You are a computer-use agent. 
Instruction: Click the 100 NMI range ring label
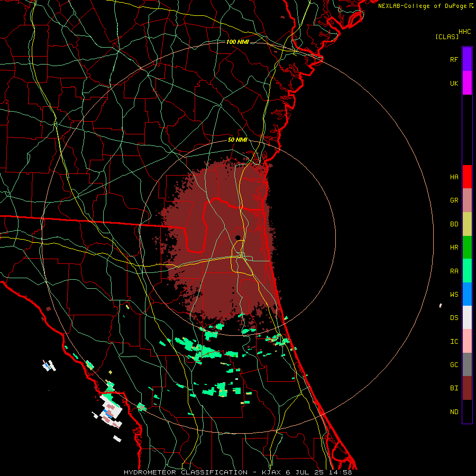237,42
